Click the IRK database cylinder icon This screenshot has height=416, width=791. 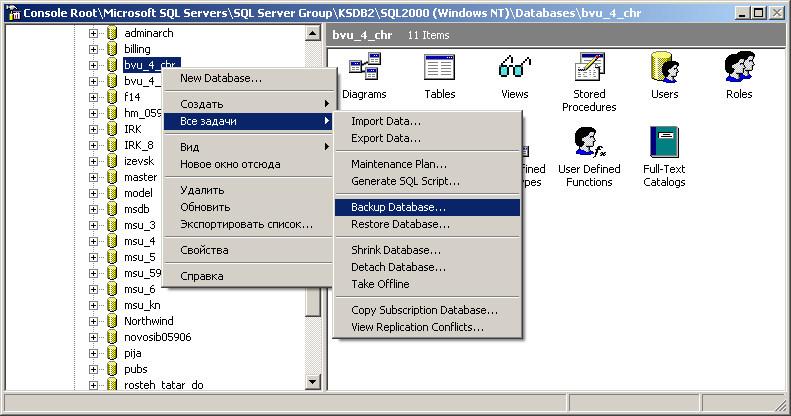click(x=112, y=129)
